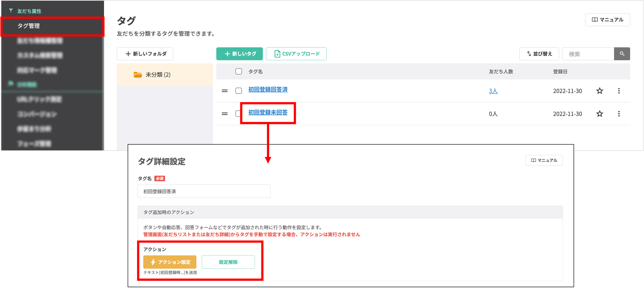This screenshot has width=644, height=288.
Task: Click the orange アクション設定 button
Action: tap(170, 262)
